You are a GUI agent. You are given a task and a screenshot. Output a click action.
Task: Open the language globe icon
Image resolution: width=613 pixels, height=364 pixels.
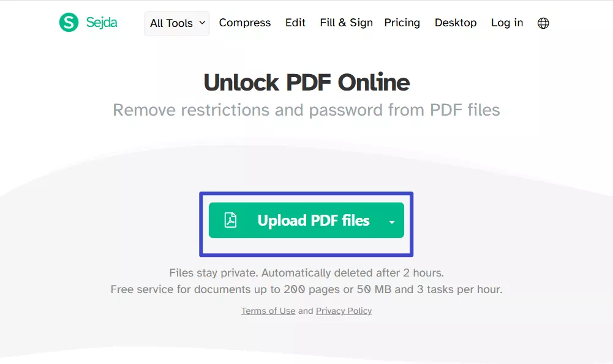543,23
